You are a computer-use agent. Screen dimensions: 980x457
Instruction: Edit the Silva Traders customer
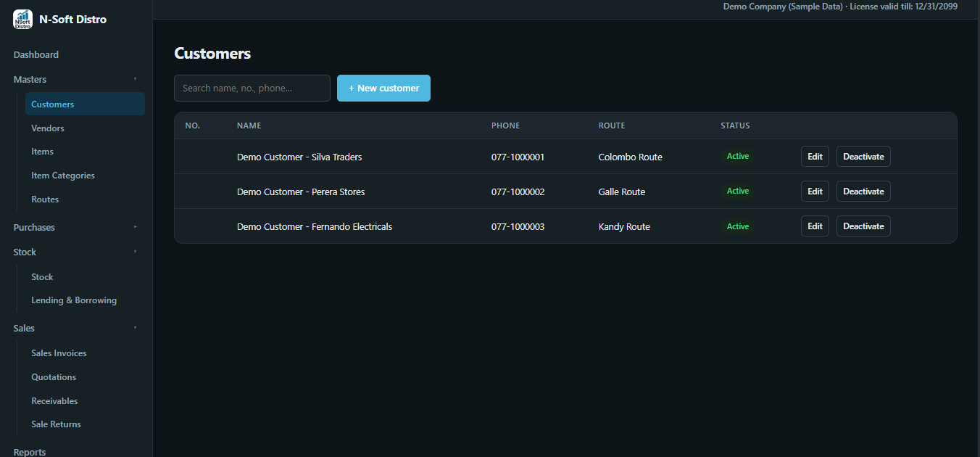[815, 157]
